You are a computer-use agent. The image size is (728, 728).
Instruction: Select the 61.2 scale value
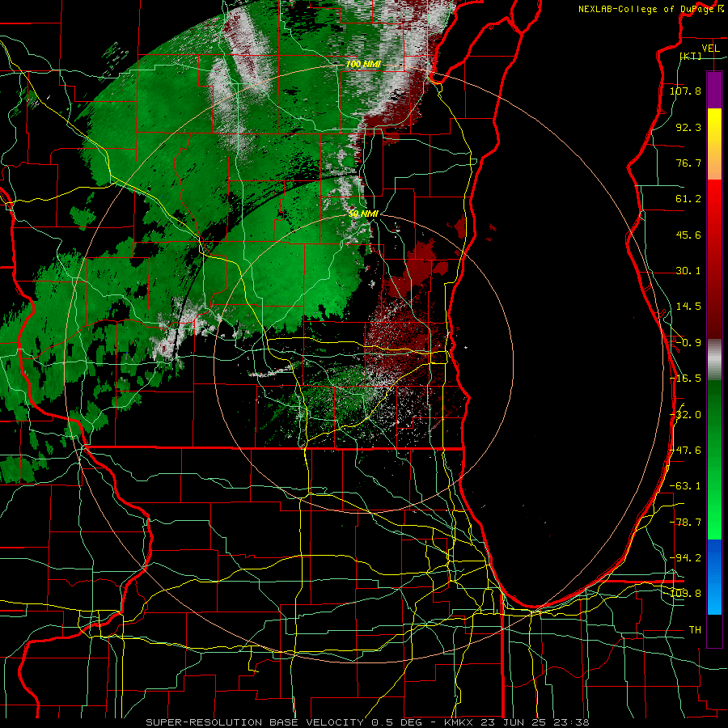point(688,199)
